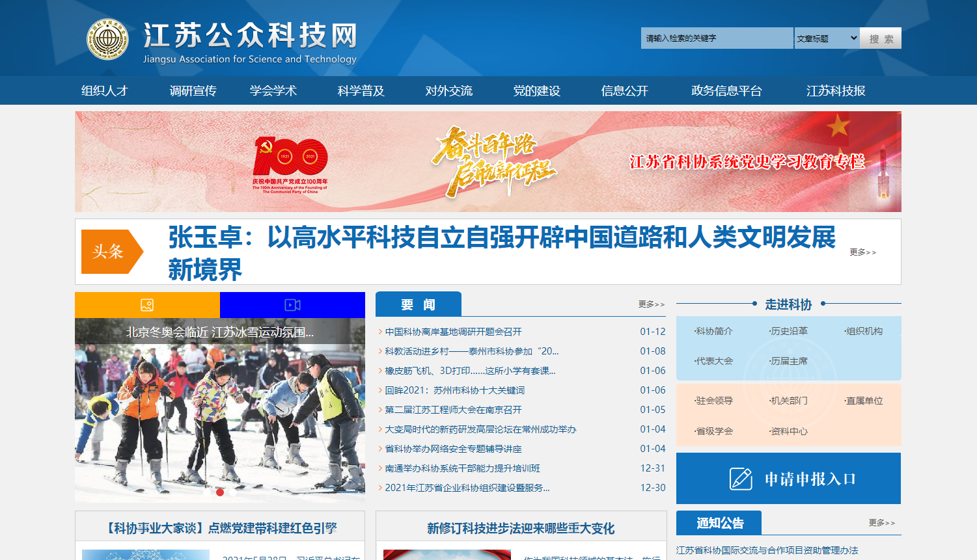Expand 更多 in the 通知公告 section

pos(881,523)
